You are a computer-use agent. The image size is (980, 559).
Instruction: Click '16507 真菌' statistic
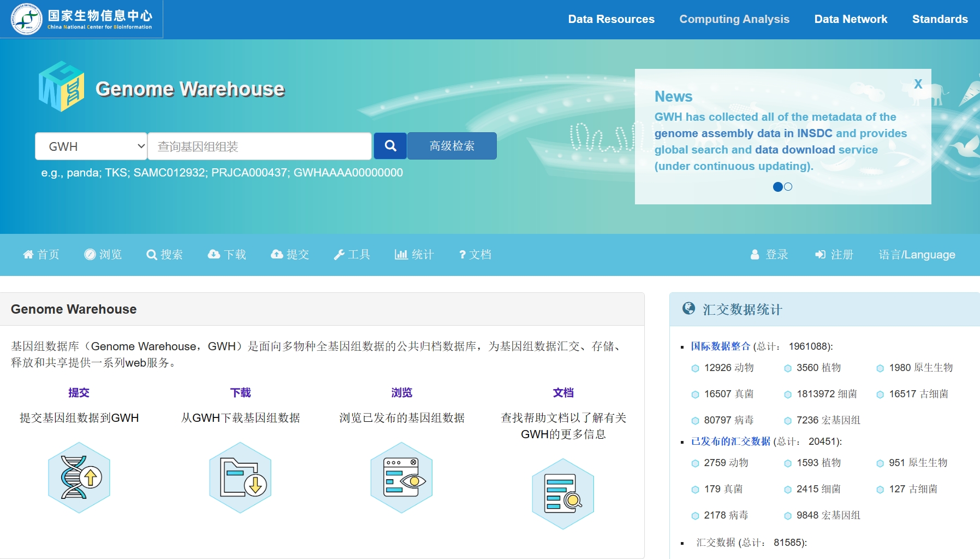click(x=729, y=394)
